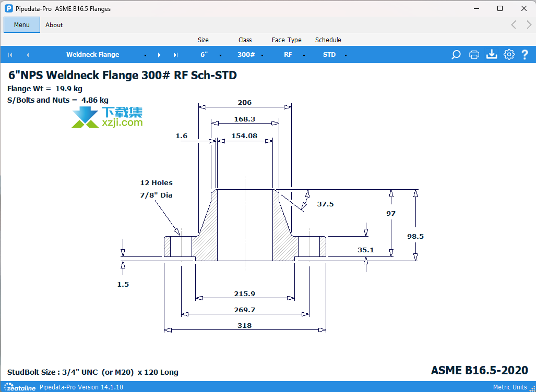
Task: Open the RF face type dropdown
Action: [x=304, y=55]
